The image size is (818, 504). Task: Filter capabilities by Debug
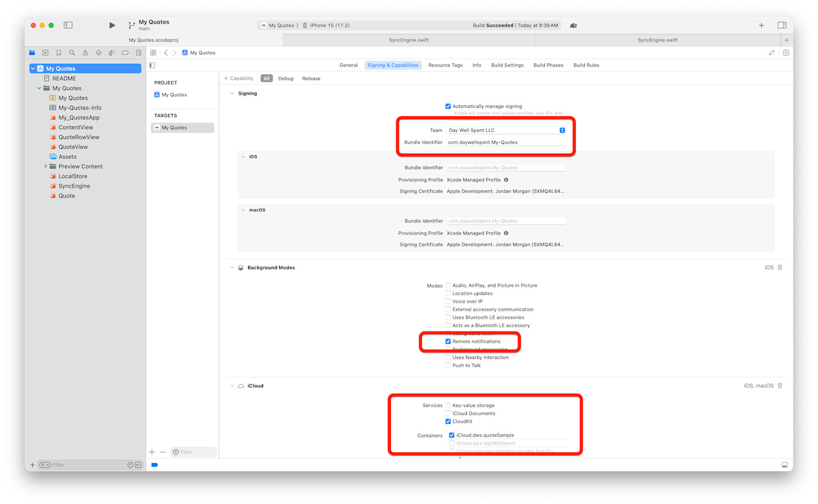click(285, 79)
